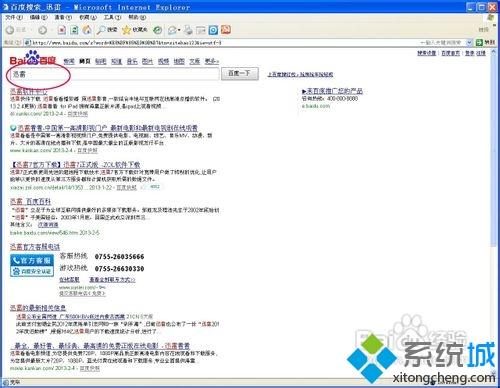The height and width of the screenshot is (388, 500).
Task: Click the green Go arrow button
Action: tap(479, 42)
